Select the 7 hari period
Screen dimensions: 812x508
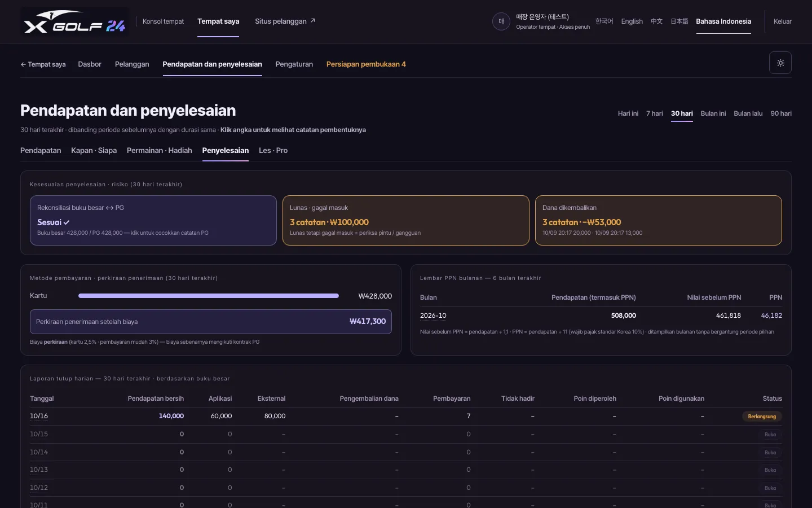point(654,113)
